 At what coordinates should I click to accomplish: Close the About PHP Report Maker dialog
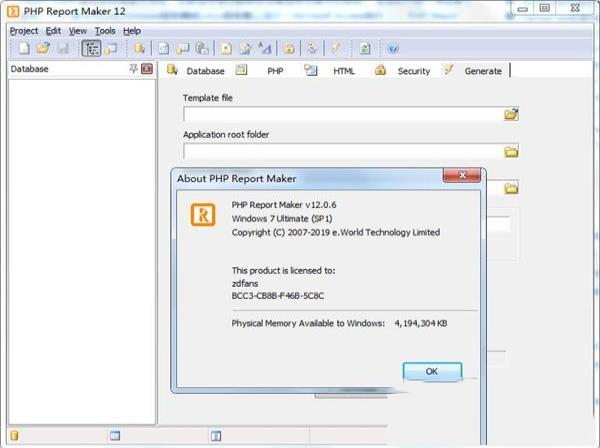point(461,175)
